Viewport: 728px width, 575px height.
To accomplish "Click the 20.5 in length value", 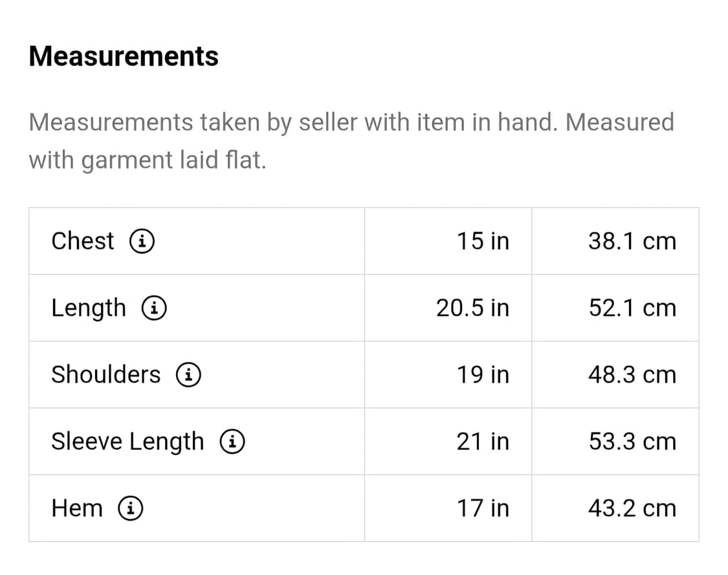I will [472, 308].
